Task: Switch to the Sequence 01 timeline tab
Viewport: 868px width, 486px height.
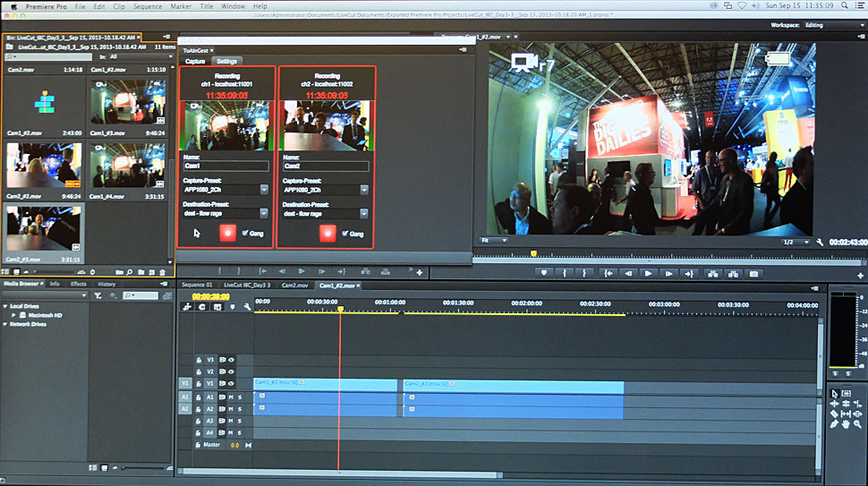Action: [x=197, y=286]
